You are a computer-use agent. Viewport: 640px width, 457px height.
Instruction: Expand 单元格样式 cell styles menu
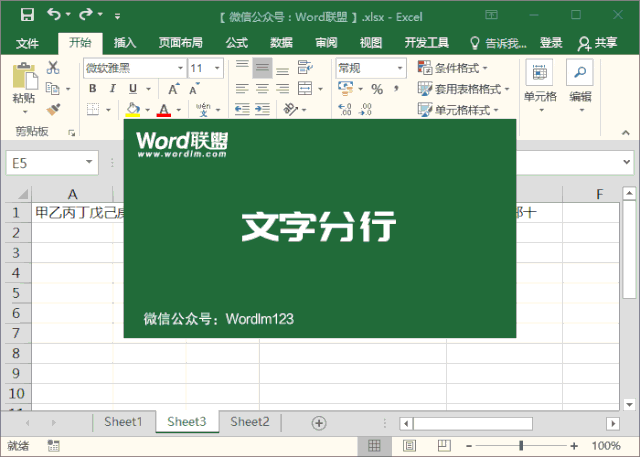[x=458, y=109]
